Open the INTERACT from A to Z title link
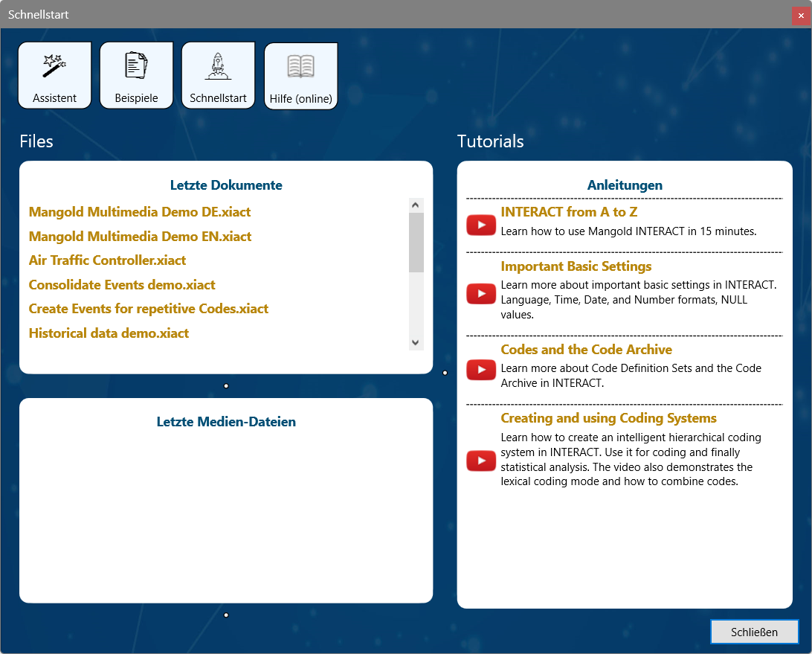The width and height of the screenshot is (812, 654). click(x=569, y=212)
